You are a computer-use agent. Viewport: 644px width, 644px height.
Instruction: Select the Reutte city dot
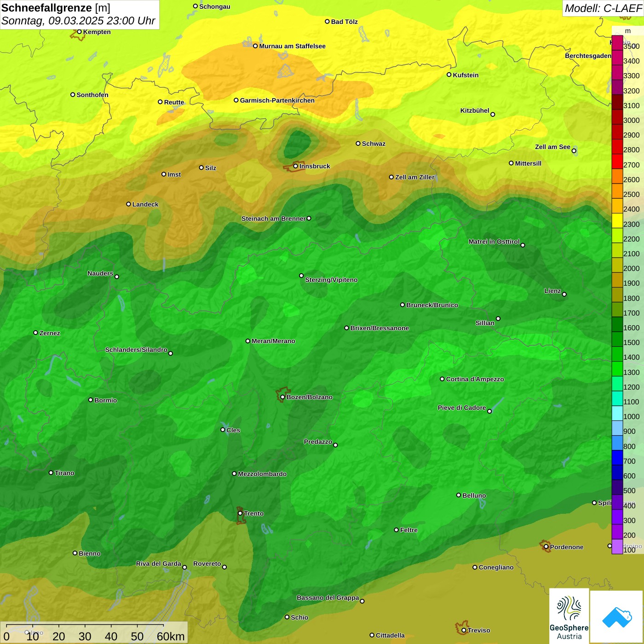[x=160, y=102]
